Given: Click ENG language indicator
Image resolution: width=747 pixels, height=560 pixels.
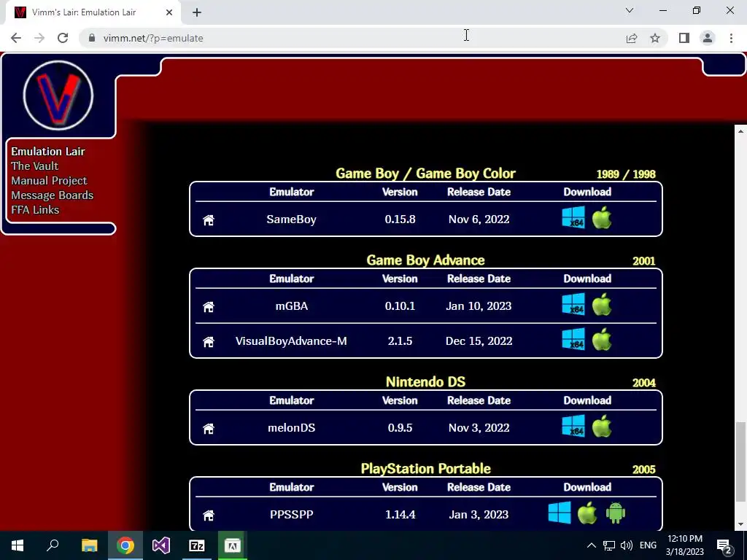Looking at the screenshot, I should point(648,545).
